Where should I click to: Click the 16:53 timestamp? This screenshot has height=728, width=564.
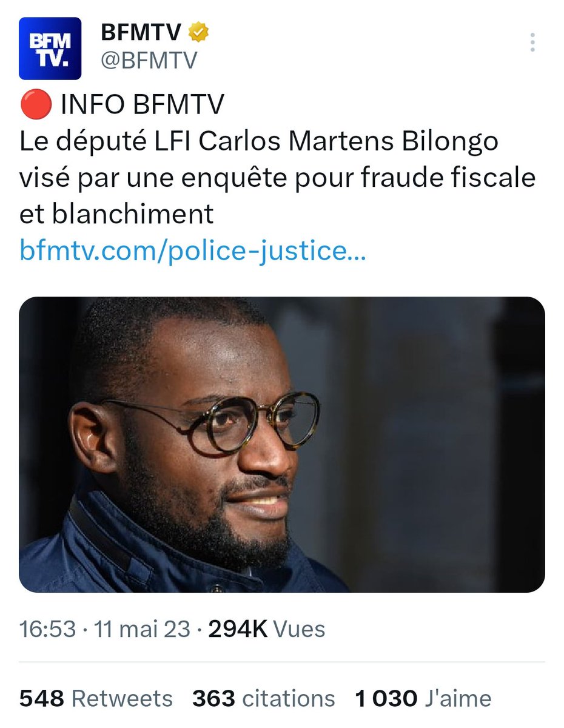tap(47, 629)
